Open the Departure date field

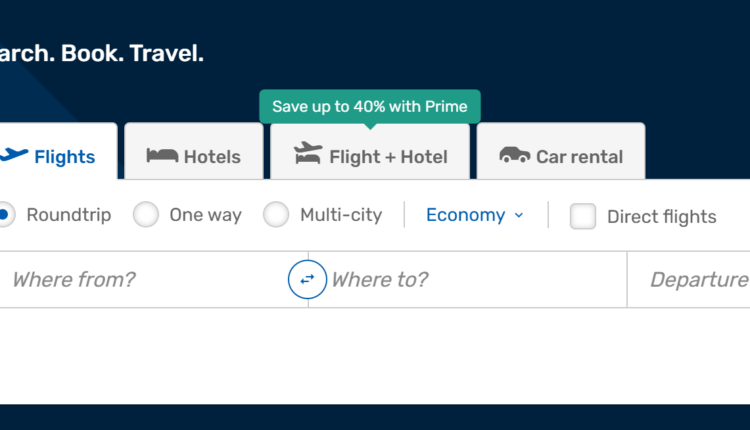pyautogui.click(x=695, y=280)
